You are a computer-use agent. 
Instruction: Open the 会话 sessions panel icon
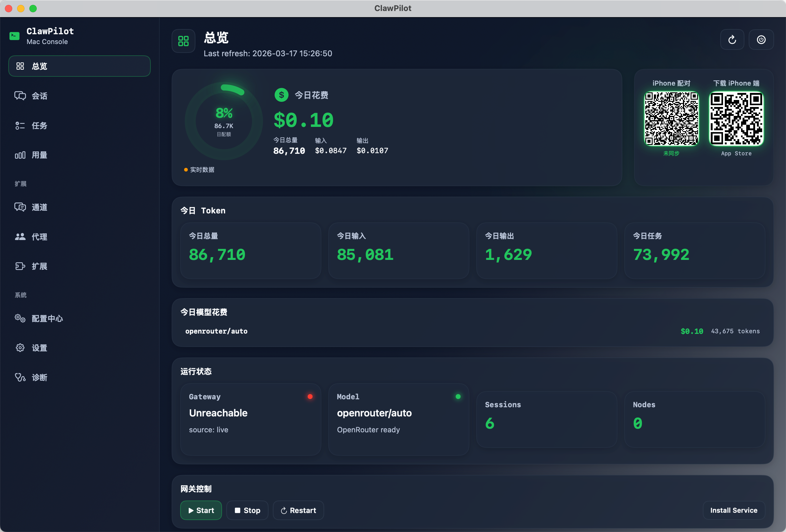coord(20,96)
